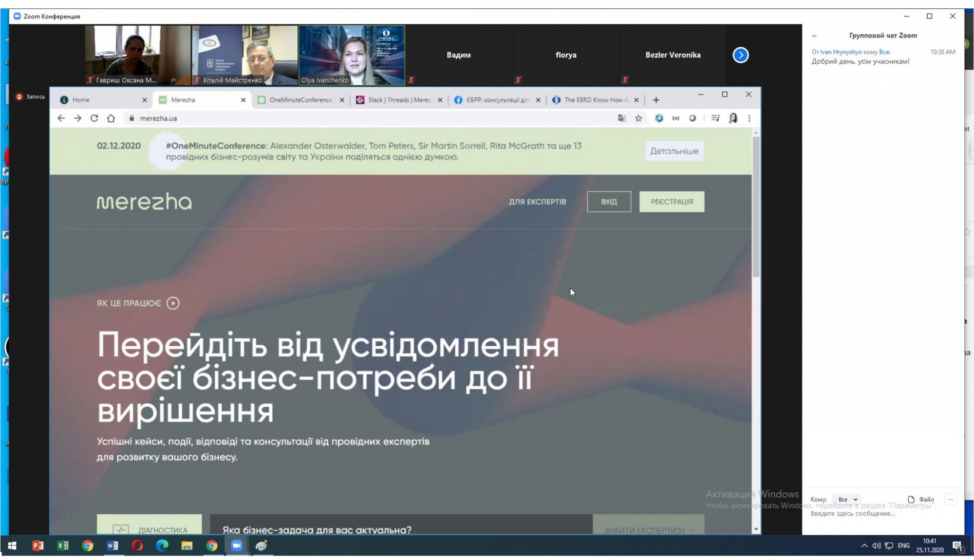Screen dimensions: 974x560
Task: Open the Windows Start menu
Action: coord(12,546)
